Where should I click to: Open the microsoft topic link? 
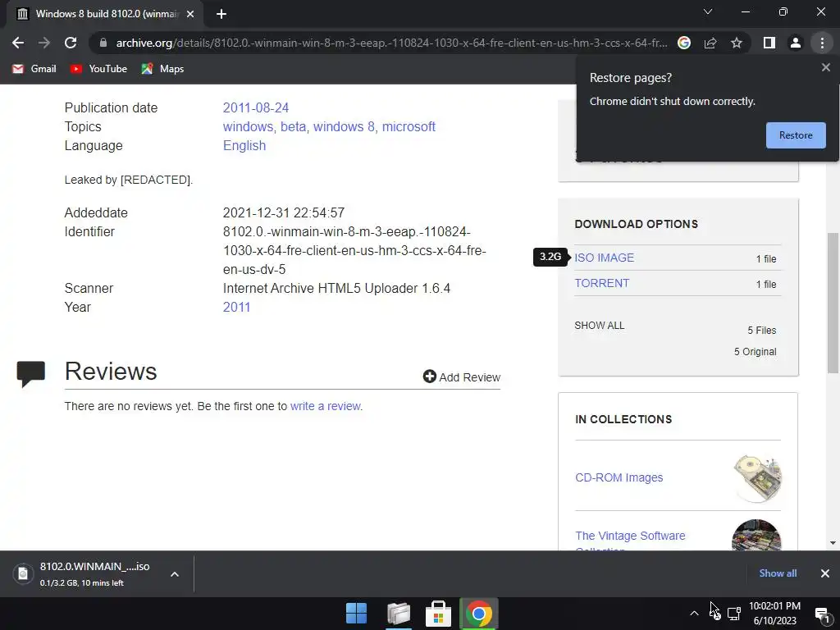tap(409, 127)
